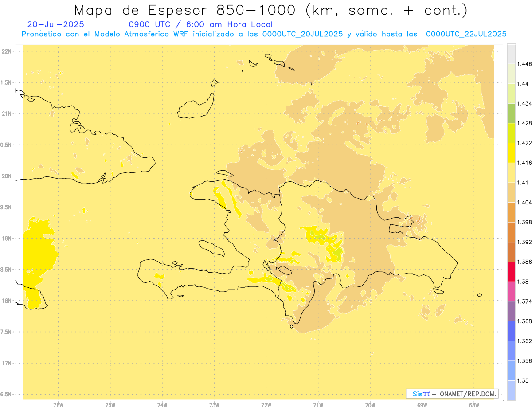Click the longitude label "76W"
This screenshot has height=411, width=532.
[58, 405]
